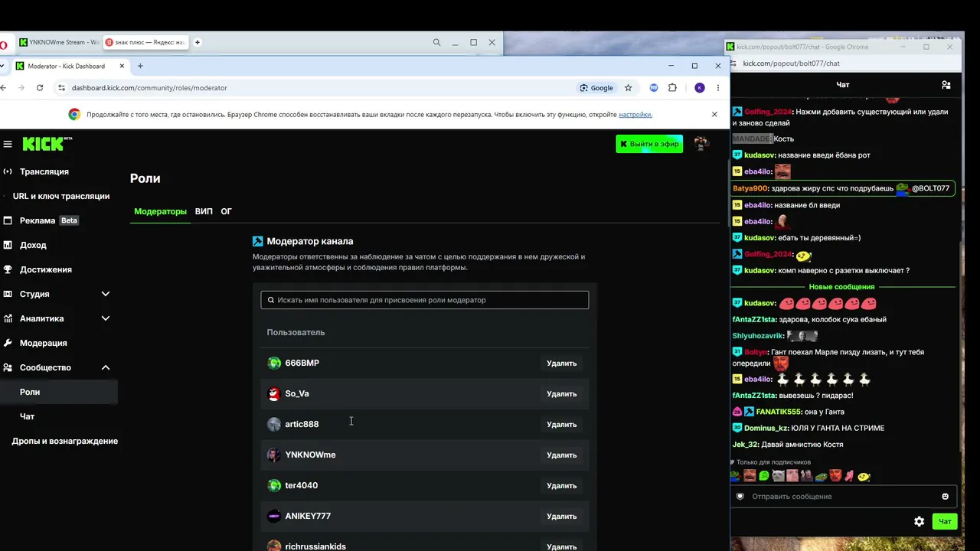Click the green Выйти в эфир button
The width and height of the screenshot is (980, 551).
[649, 144]
